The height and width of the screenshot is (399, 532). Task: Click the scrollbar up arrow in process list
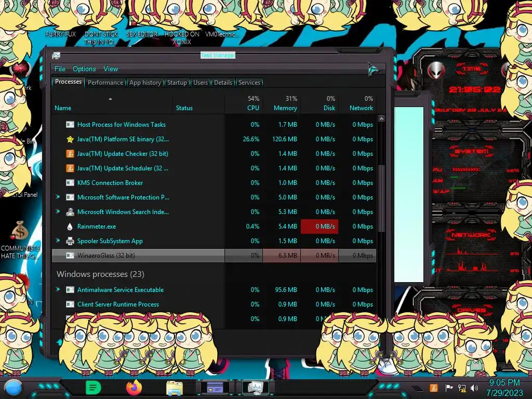click(381, 118)
